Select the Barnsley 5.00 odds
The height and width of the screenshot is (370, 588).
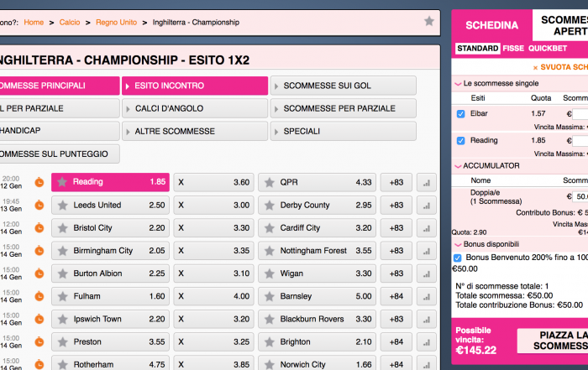(317, 296)
